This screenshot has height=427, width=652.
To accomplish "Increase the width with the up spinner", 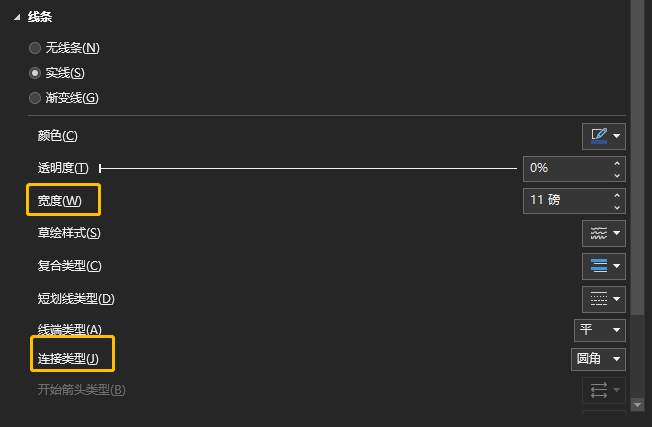I will point(617,194).
